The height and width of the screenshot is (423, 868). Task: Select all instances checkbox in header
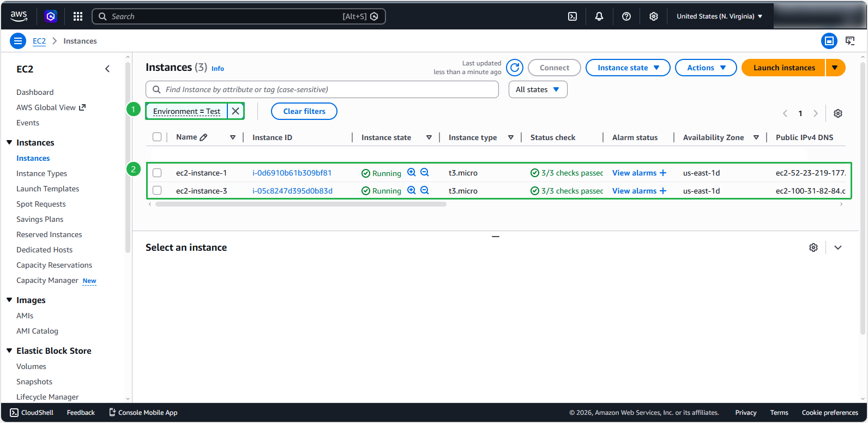157,137
